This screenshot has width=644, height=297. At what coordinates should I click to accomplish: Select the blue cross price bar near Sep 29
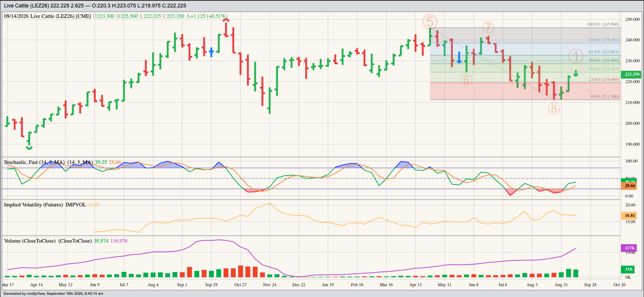click(x=212, y=52)
